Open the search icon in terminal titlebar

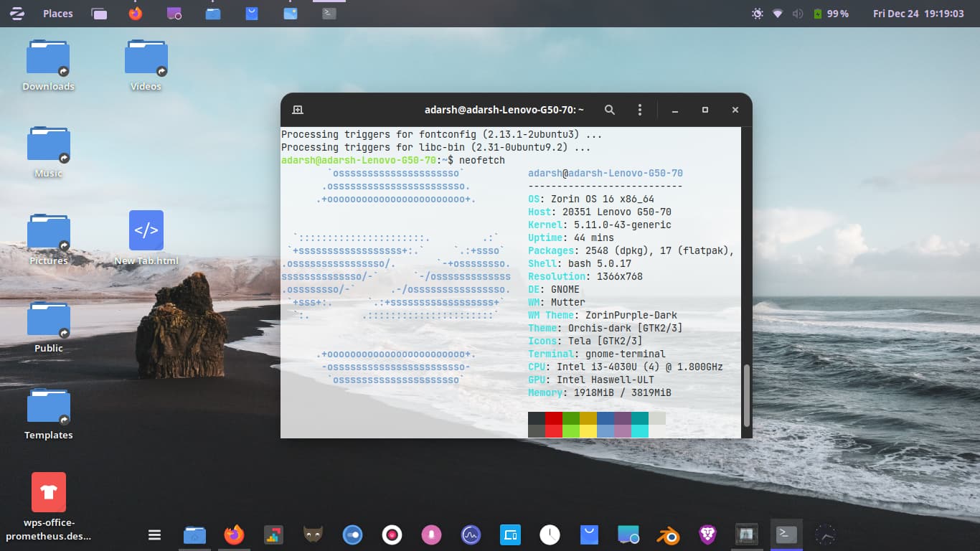coord(609,109)
